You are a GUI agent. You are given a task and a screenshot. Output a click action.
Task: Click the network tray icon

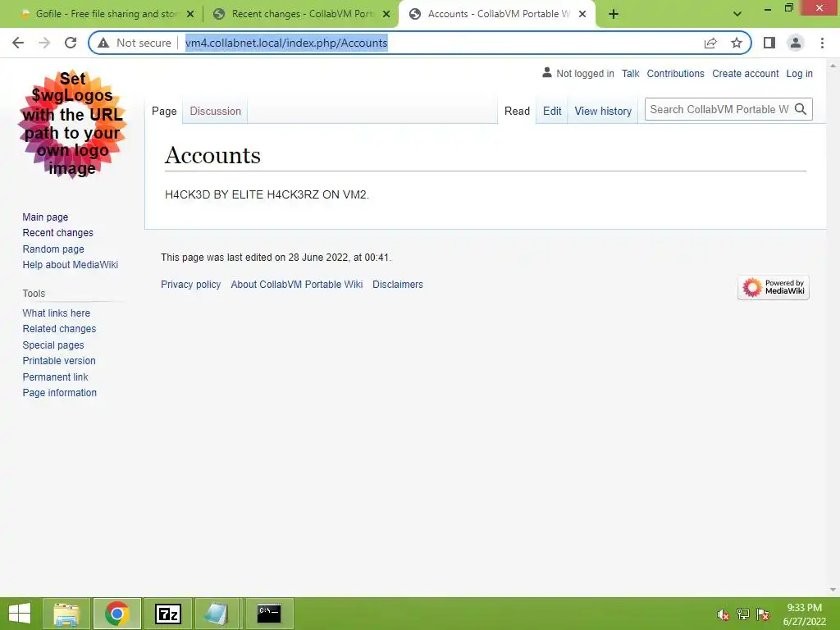click(743, 614)
